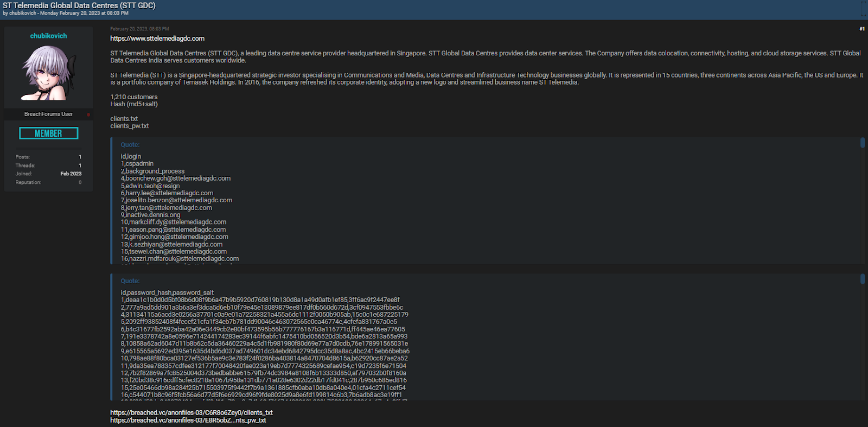This screenshot has height=427, width=868.
Task: Open chubikovich's avatar image
Action: [48, 73]
